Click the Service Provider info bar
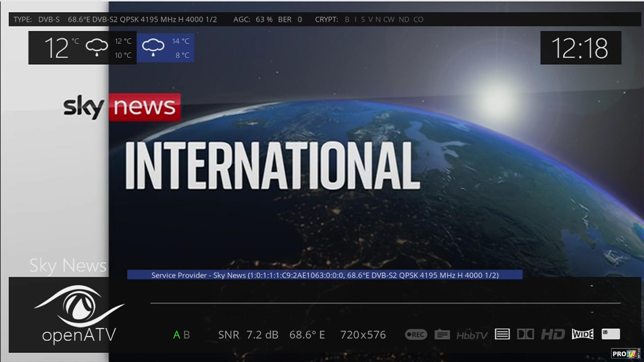 (325, 275)
